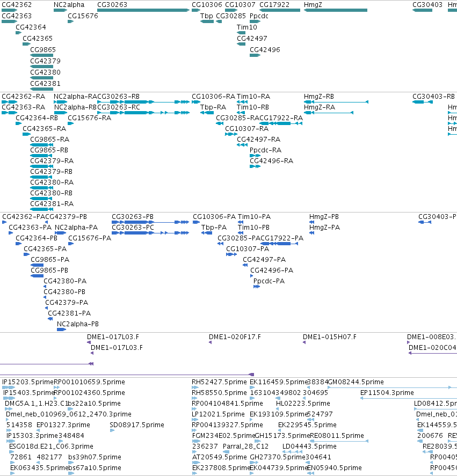
Task: Select EST SD08917.5prime label
Action: (x=137, y=425)
